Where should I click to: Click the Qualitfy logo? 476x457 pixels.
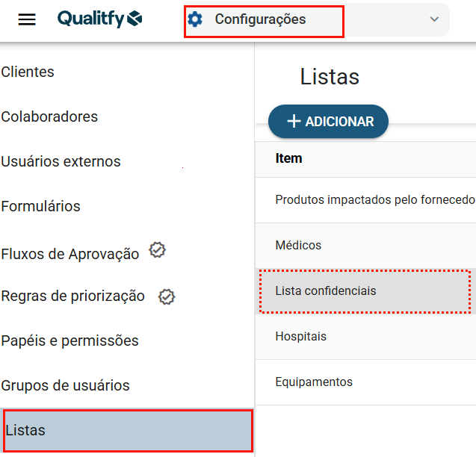pos(99,19)
